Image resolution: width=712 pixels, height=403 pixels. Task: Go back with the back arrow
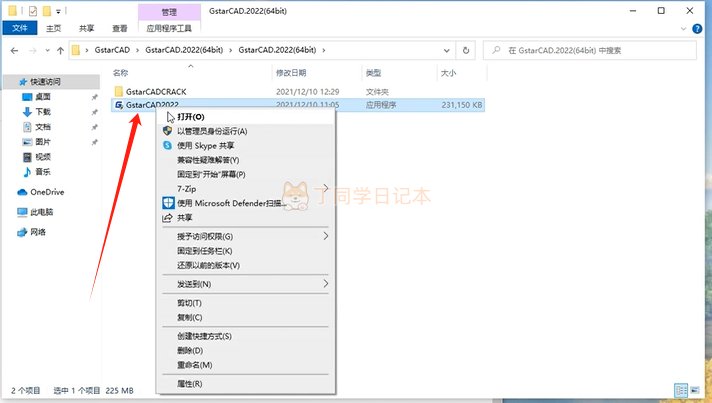coord(15,50)
